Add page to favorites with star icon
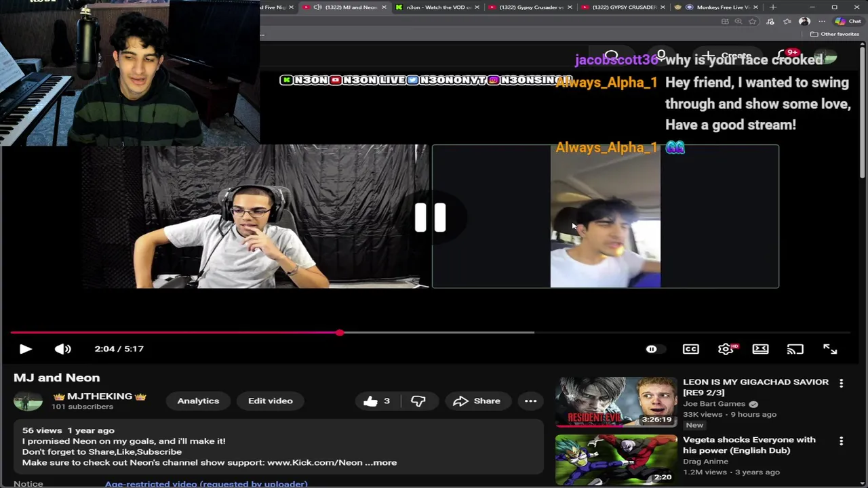Image resolution: width=868 pixels, height=488 pixels. coord(752,21)
